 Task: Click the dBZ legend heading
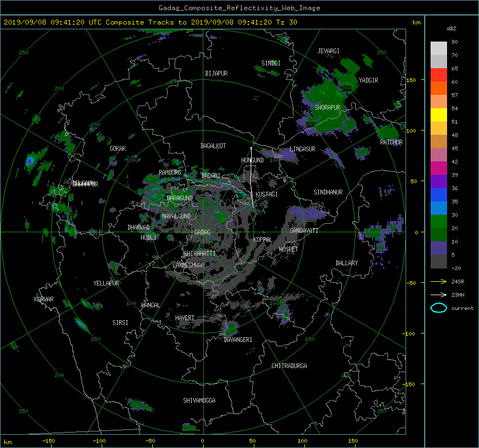point(451,29)
